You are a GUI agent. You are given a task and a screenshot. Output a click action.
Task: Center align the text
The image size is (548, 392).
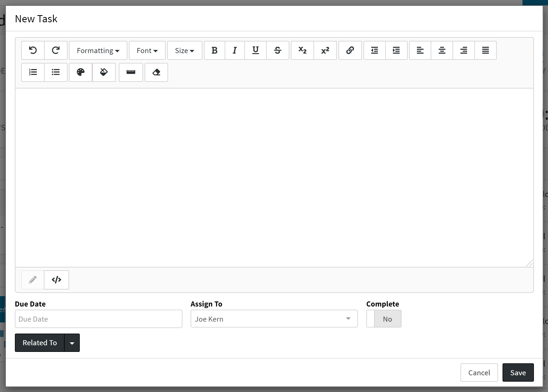[442, 50]
